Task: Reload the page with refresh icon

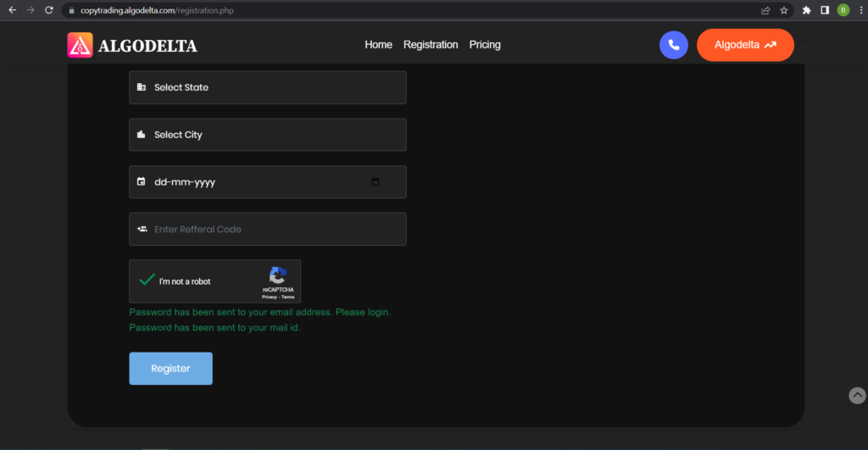Action: 48,10
